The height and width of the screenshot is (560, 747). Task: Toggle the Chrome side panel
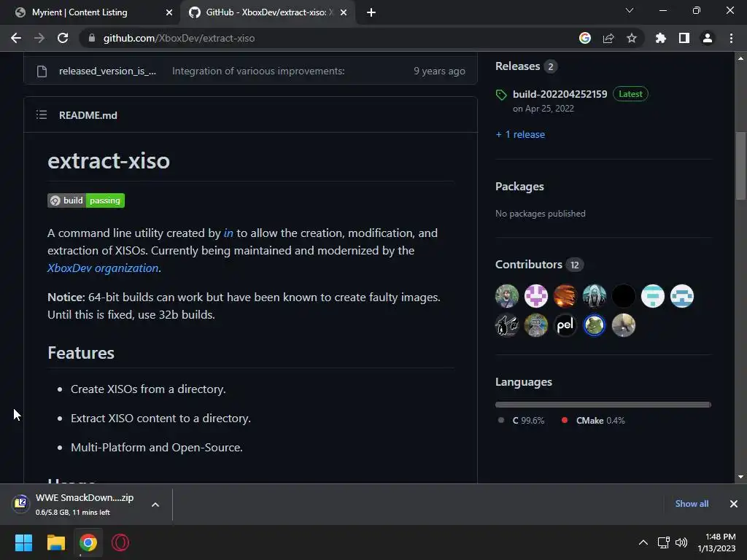pyautogui.click(x=684, y=38)
